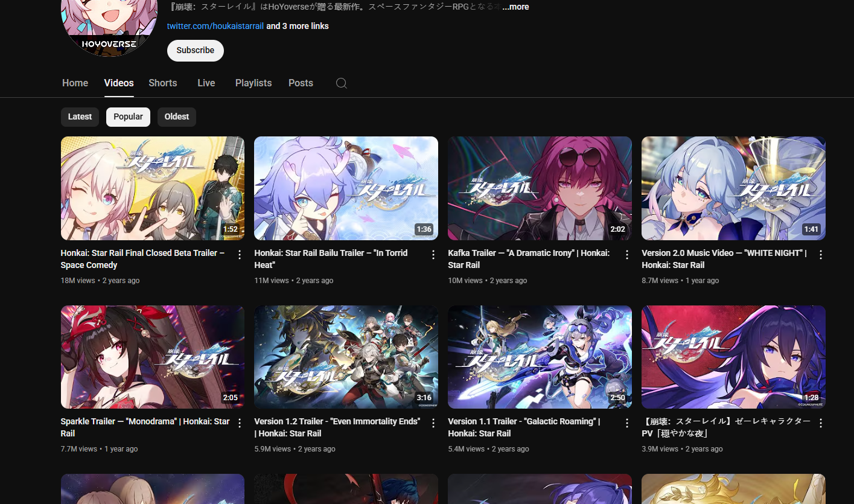The image size is (854, 504).
Task: Open 'A Dramatic Irony' Kafka Trailer title
Action: pyautogui.click(x=529, y=259)
